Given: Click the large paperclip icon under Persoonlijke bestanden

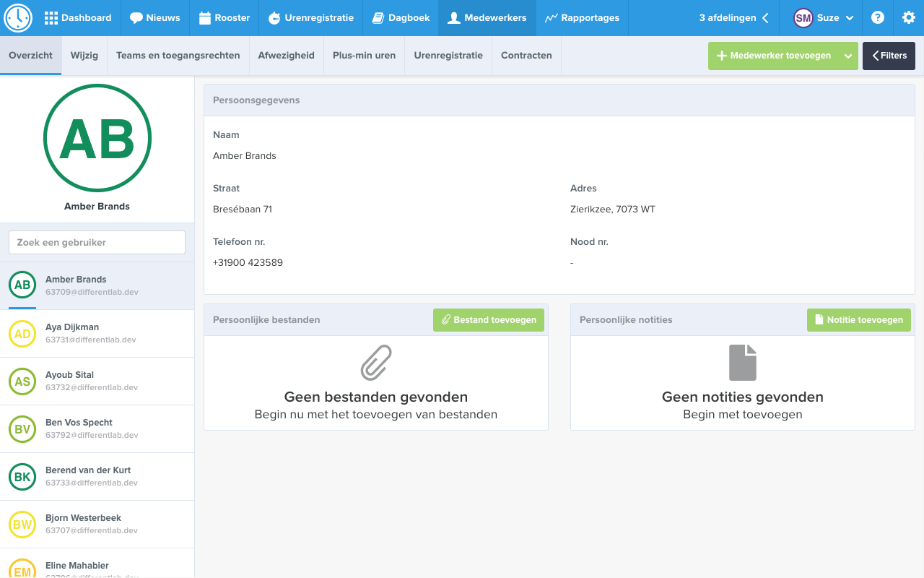Looking at the screenshot, I should click(376, 363).
